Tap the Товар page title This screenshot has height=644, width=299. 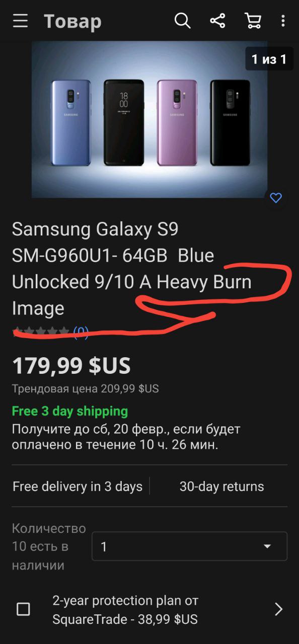72,21
